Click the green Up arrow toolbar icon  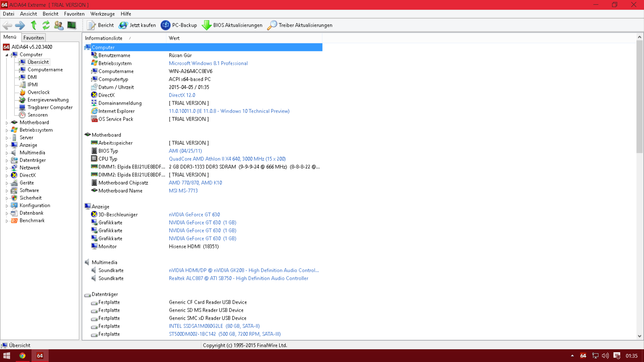(34, 25)
